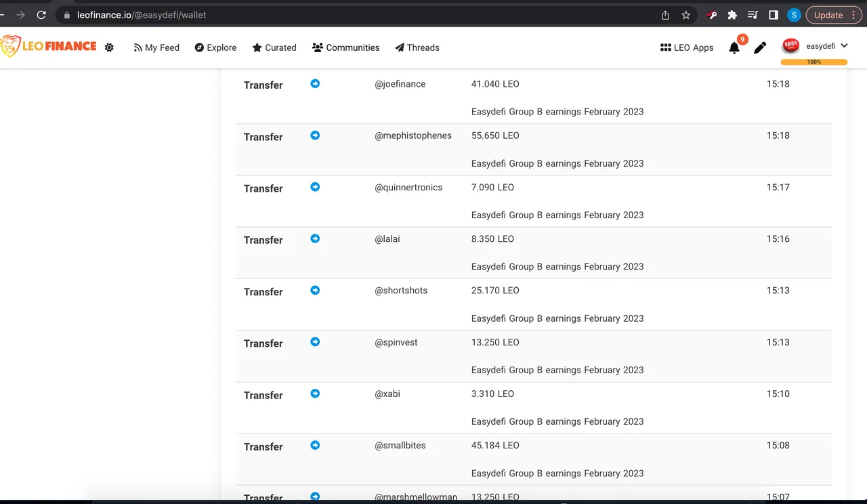Screen dimensions: 867x504
Task: Click arrow icon in @mephistophenes transfer row
Action: pos(315,135)
